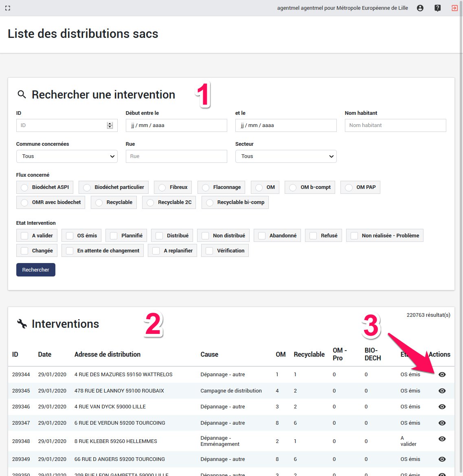This screenshot has width=463, height=476.
Task: Click the 'Nom habitant' text field
Action: pyautogui.click(x=395, y=125)
